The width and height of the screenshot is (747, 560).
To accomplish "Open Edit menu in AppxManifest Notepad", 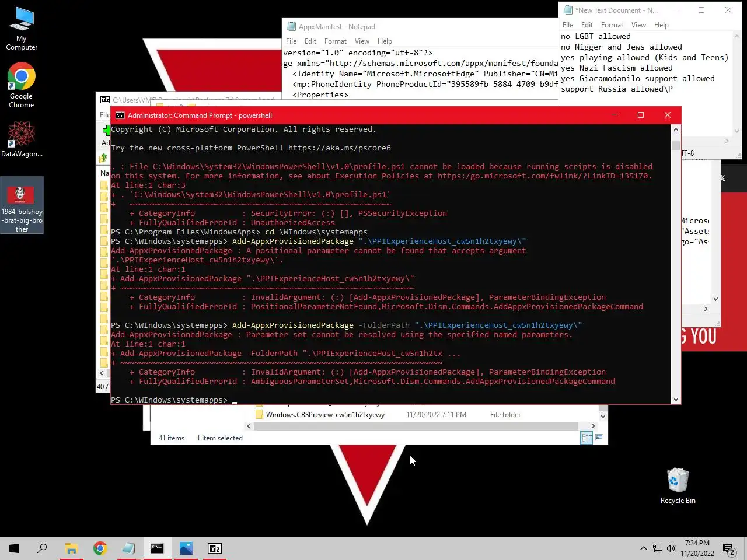I will (x=310, y=41).
